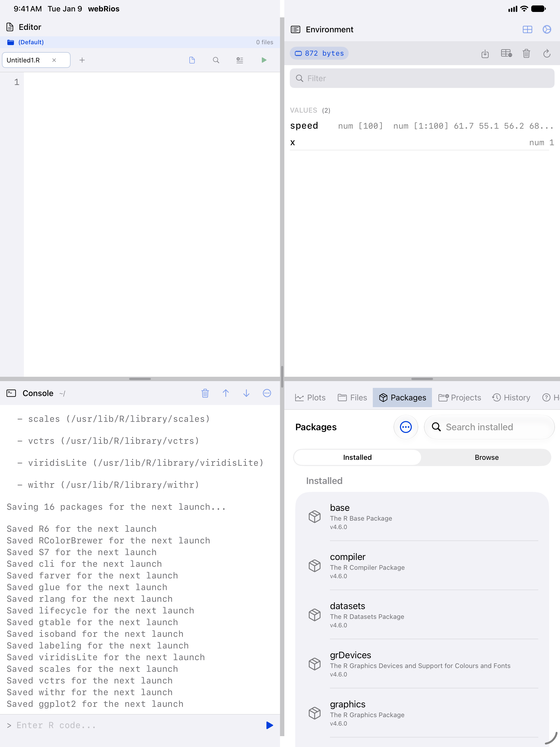This screenshot has height=747, width=560.
Task: Open the console more options ellipsis
Action: [267, 393]
